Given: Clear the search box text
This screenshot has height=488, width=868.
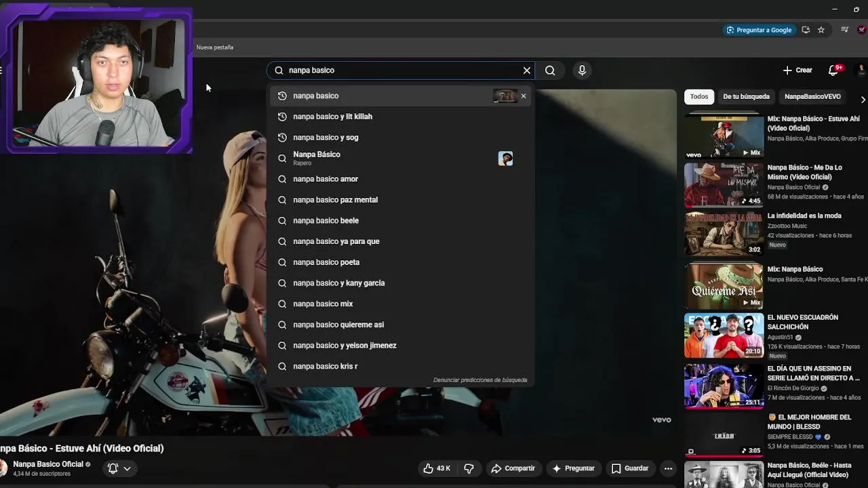Looking at the screenshot, I should click(x=526, y=70).
